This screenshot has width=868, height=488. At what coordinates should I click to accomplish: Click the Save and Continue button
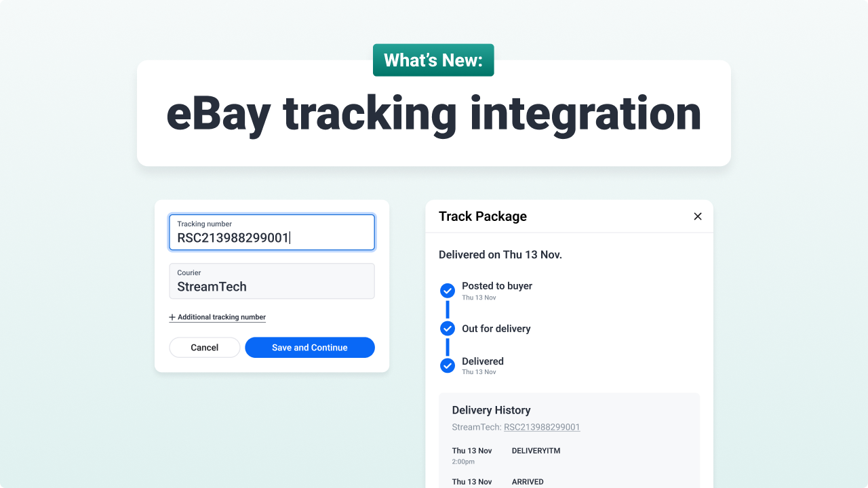309,347
